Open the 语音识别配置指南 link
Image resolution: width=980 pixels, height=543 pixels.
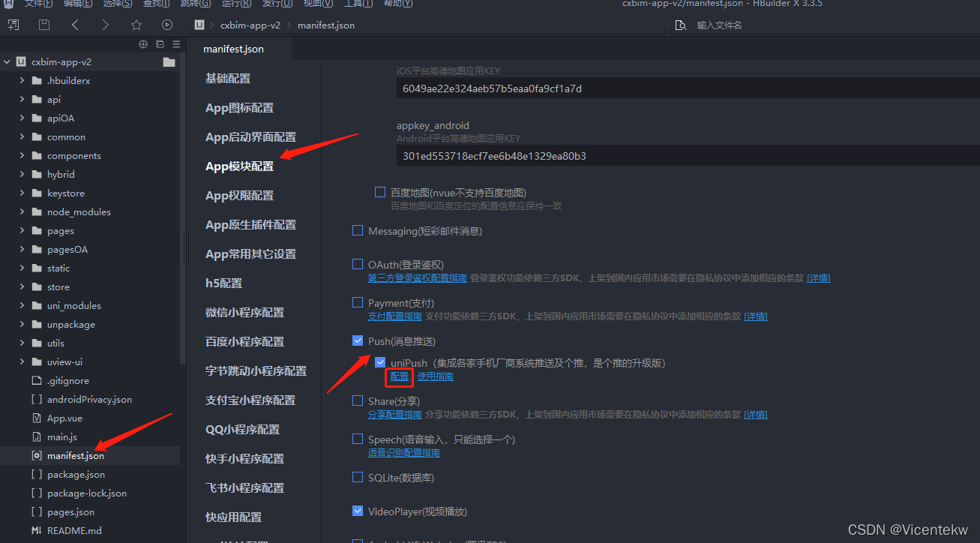[x=404, y=452]
